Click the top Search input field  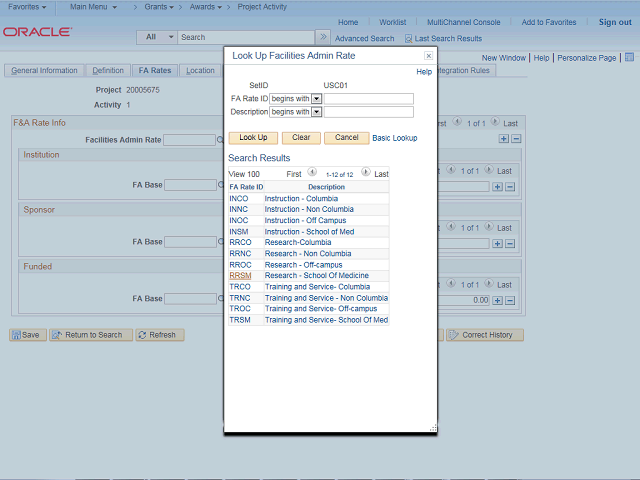tap(246, 37)
